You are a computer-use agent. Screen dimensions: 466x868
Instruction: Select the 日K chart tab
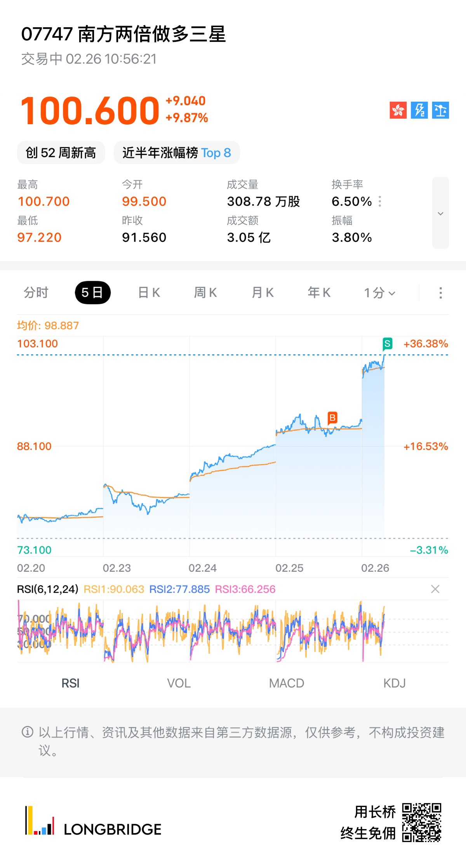pyautogui.click(x=149, y=293)
